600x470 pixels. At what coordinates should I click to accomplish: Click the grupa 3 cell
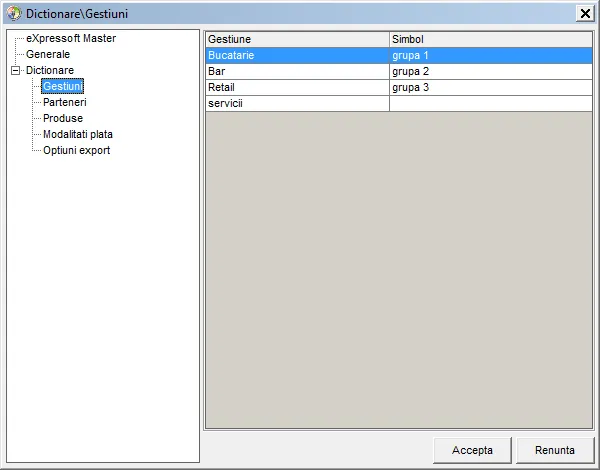491,88
